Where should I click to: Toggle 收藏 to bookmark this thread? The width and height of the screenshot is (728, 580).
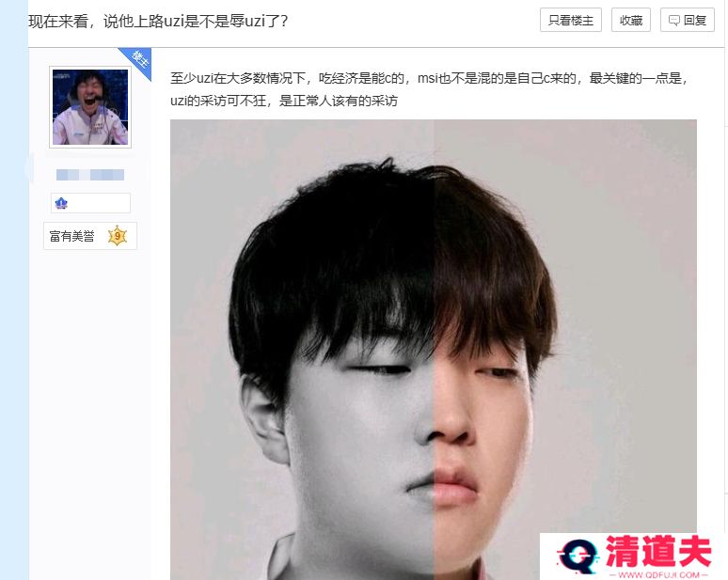coord(631,20)
